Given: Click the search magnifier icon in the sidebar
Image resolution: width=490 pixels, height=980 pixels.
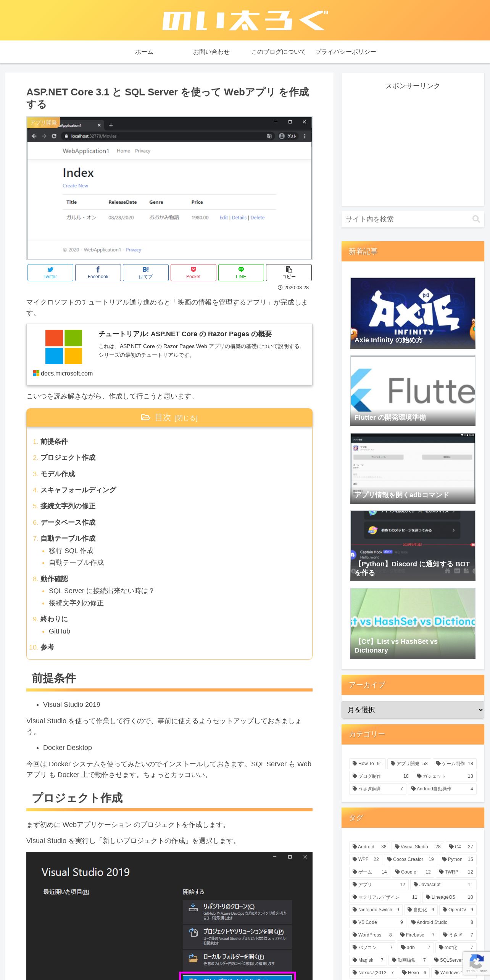Looking at the screenshot, I should (x=476, y=219).
